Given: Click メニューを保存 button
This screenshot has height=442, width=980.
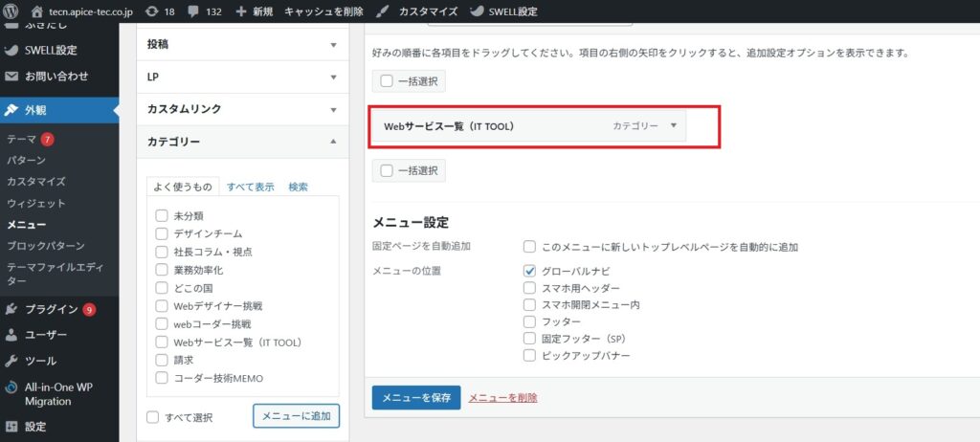Looking at the screenshot, I should 416,398.
